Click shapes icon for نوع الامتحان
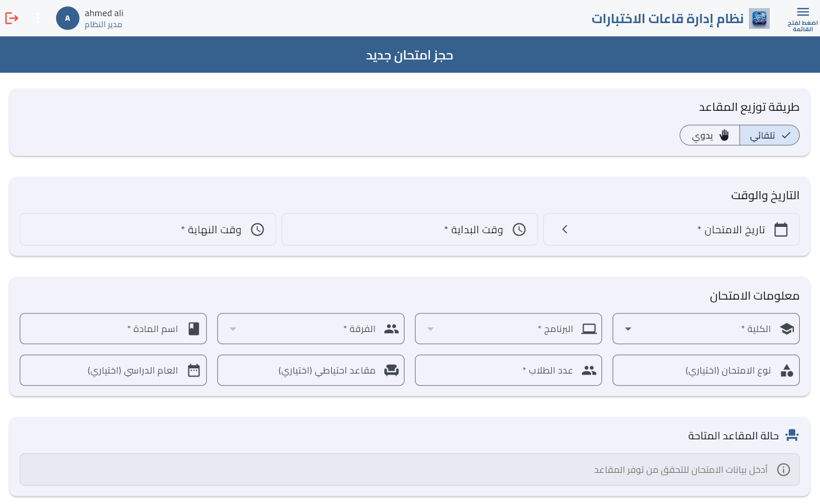The width and height of the screenshot is (820, 504). click(x=786, y=370)
